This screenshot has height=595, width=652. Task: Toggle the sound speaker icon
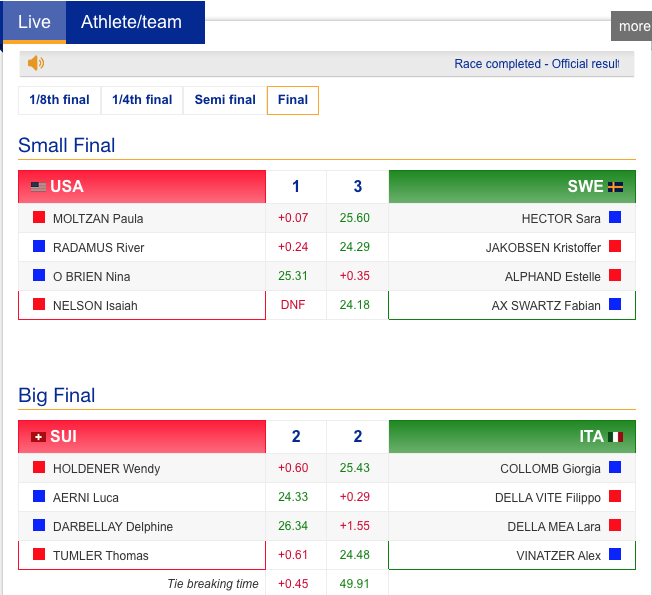[36, 64]
